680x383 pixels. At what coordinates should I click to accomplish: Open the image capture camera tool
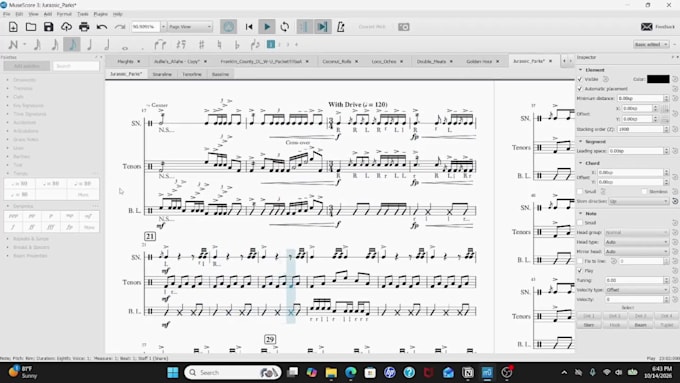404,27
